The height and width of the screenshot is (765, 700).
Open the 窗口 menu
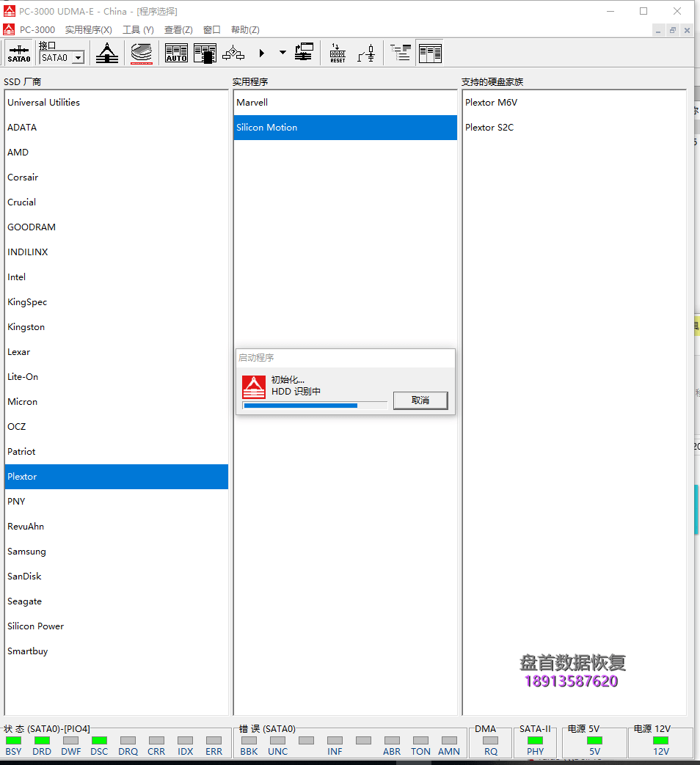tap(212, 30)
